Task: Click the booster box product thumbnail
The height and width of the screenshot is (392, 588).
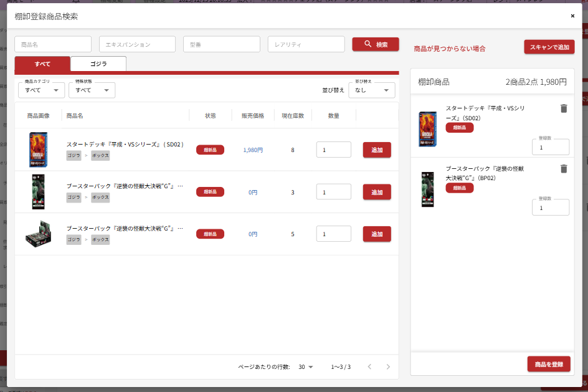Action: click(x=39, y=234)
